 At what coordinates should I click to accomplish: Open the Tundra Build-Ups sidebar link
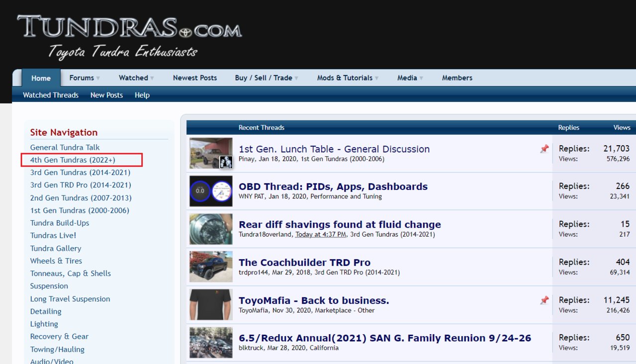60,223
